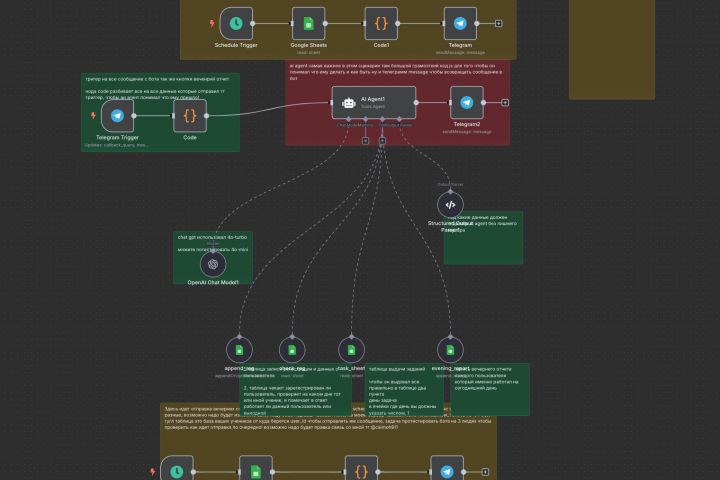Click the Telegram2 label text
The height and width of the screenshot is (480, 720).
tap(467, 124)
